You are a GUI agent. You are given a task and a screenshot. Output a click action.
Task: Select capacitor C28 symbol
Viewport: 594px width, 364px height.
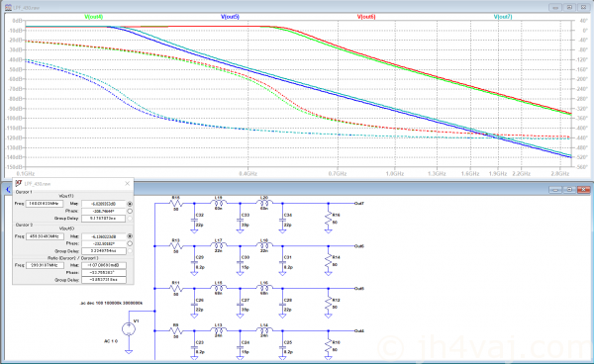click(282, 305)
